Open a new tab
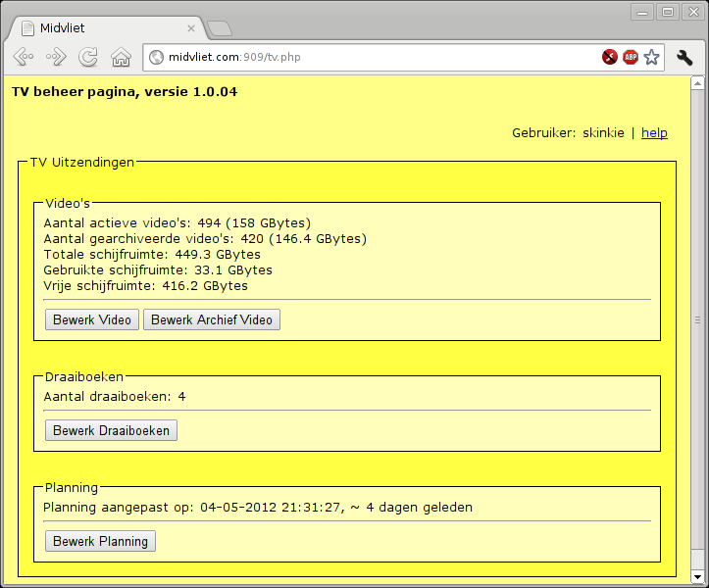 pyautogui.click(x=220, y=27)
